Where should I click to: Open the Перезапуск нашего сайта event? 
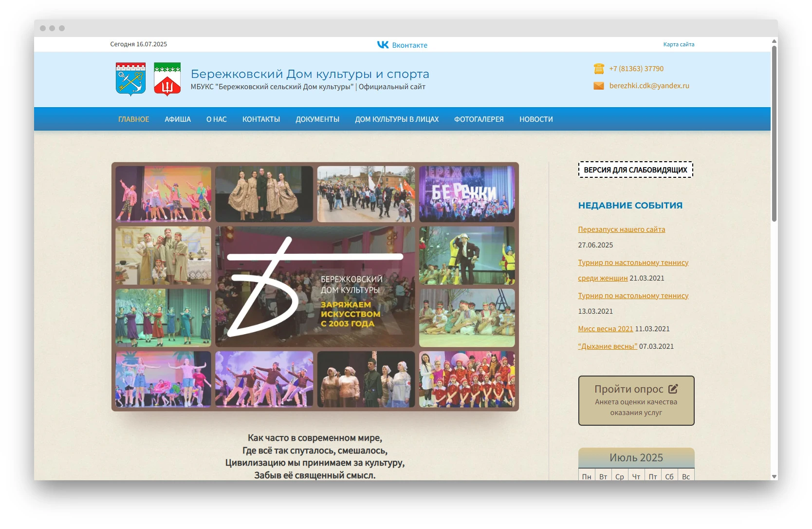click(621, 229)
